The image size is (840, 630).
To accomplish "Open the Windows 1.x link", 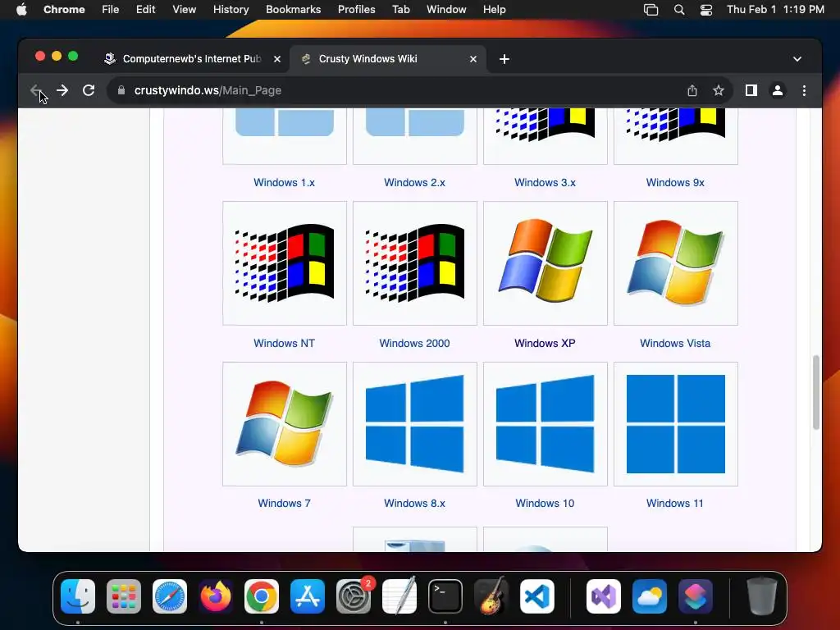I will (x=284, y=183).
